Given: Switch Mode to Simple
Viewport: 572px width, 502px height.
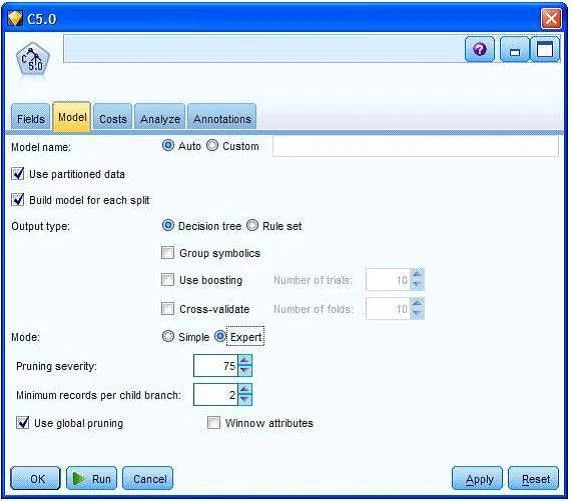Looking at the screenshot, I should click(168, 336).
